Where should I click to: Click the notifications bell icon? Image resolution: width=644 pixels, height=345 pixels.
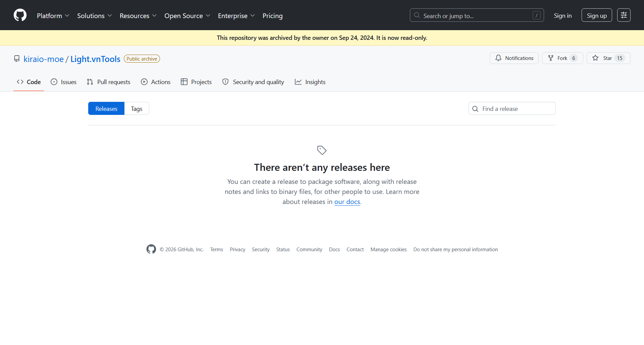pyautogui.click(x=498, y=58)
